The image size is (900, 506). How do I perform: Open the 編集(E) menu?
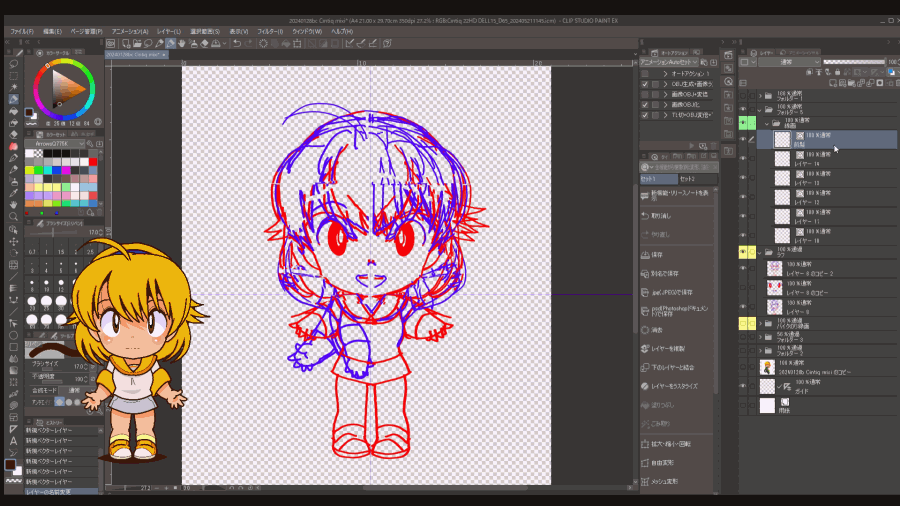coord(52,32)
